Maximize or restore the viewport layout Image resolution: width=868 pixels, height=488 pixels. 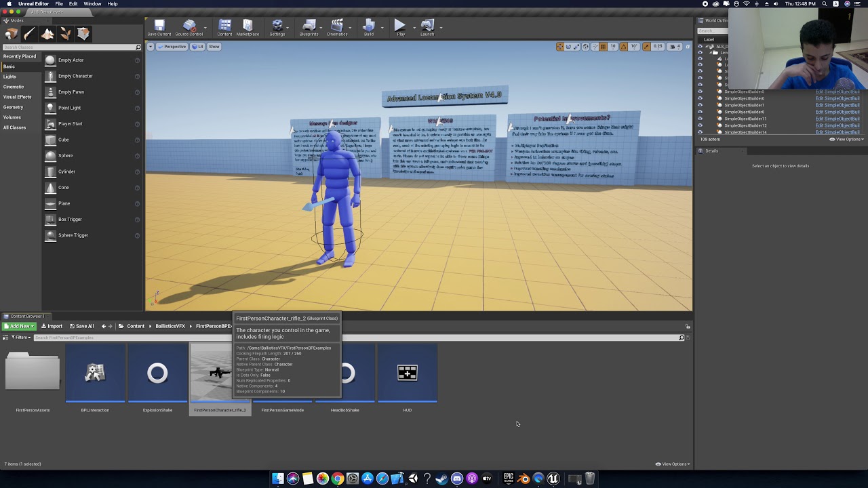tap(688, 47)
